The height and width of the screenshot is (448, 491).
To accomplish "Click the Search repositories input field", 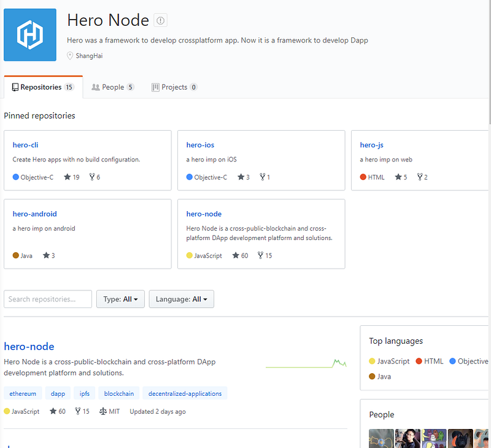I will (x=48, y=299).
